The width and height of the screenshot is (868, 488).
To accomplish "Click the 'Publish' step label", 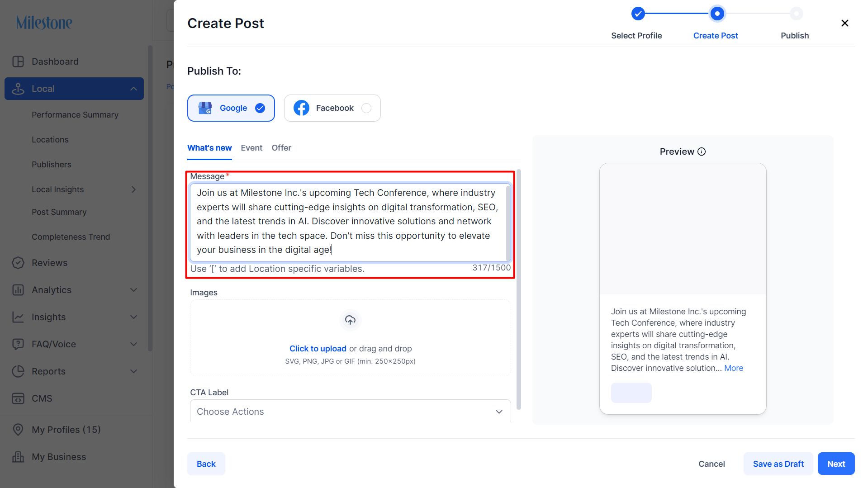I will 795,36.
